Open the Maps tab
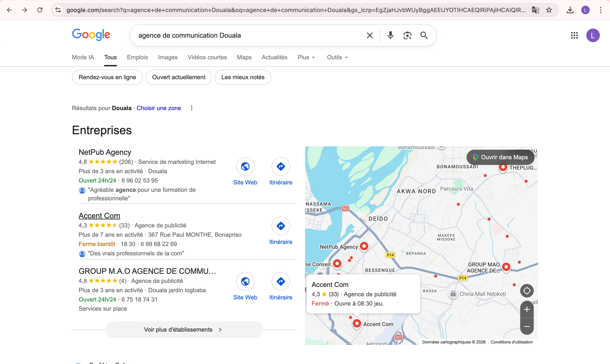This screenshot has width=610, height=364. point(244,57)
